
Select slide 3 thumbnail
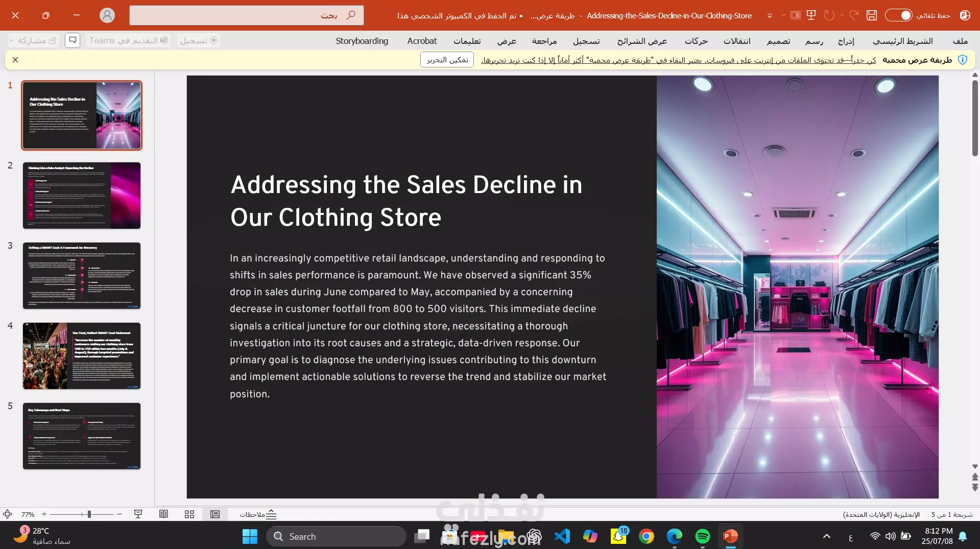(x=82, y=276)
